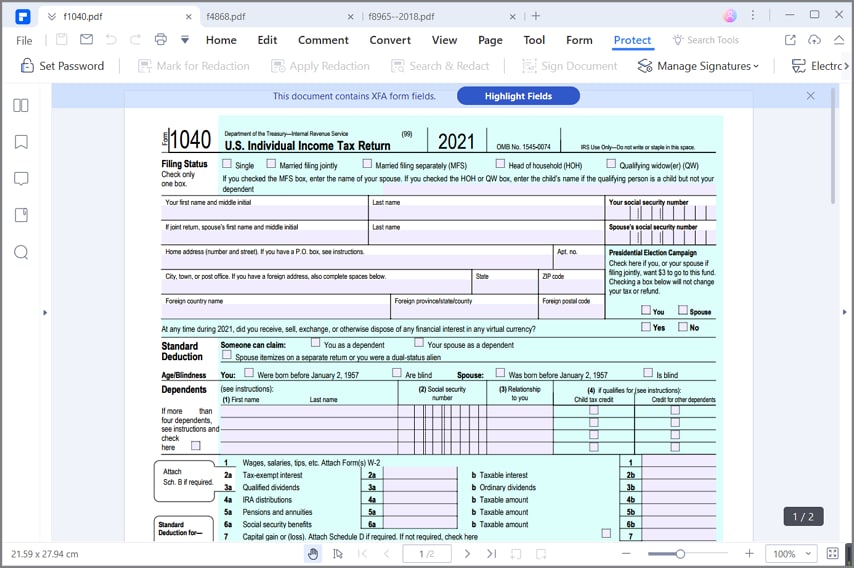Viewport: 854px width, 568px height.
Task: Click Manage Signatures dropdown
Action: click(x=698, y=66)
